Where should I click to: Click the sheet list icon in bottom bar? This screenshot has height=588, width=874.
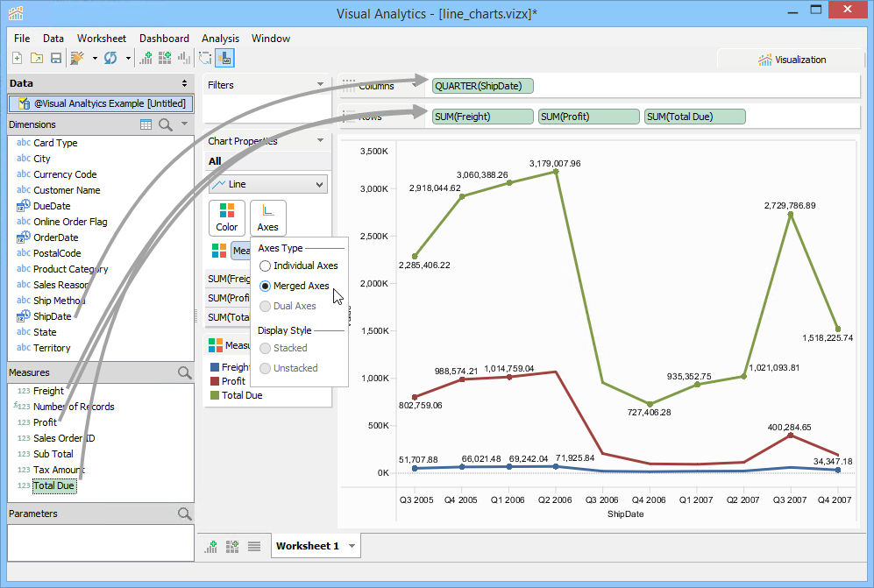(254, 546)
